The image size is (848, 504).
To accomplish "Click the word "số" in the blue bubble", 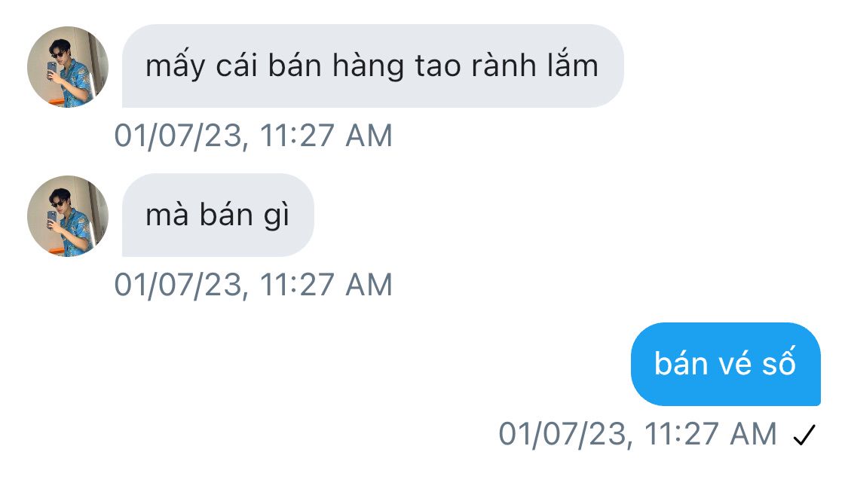I will (779, 362).
